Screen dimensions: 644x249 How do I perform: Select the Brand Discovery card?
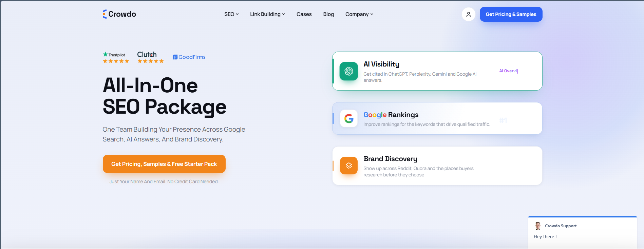437,166
